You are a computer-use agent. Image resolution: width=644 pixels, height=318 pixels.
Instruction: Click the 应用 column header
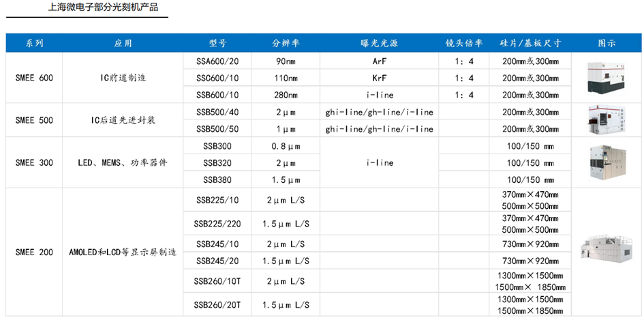click(123, 44)
